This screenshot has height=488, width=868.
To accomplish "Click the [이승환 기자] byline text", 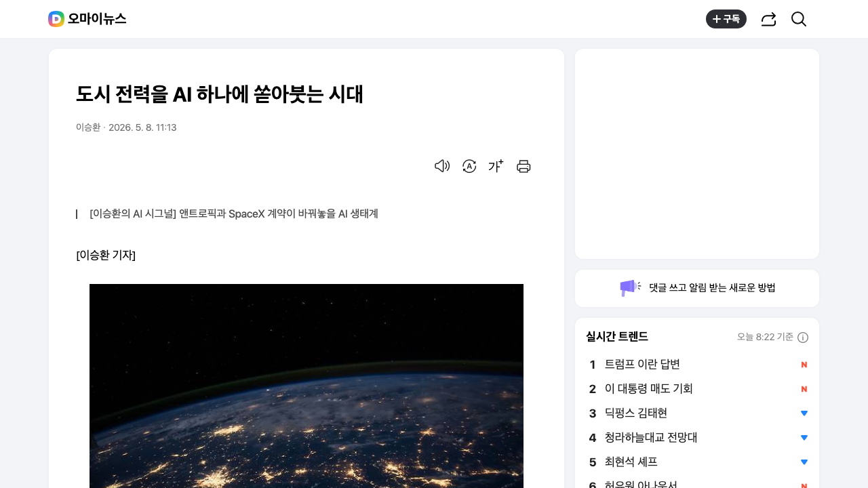I will [106, 255].
